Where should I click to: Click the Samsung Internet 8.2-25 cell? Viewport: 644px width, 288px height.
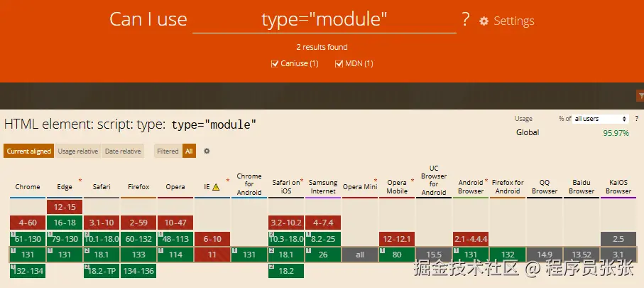tap(323, 239)
